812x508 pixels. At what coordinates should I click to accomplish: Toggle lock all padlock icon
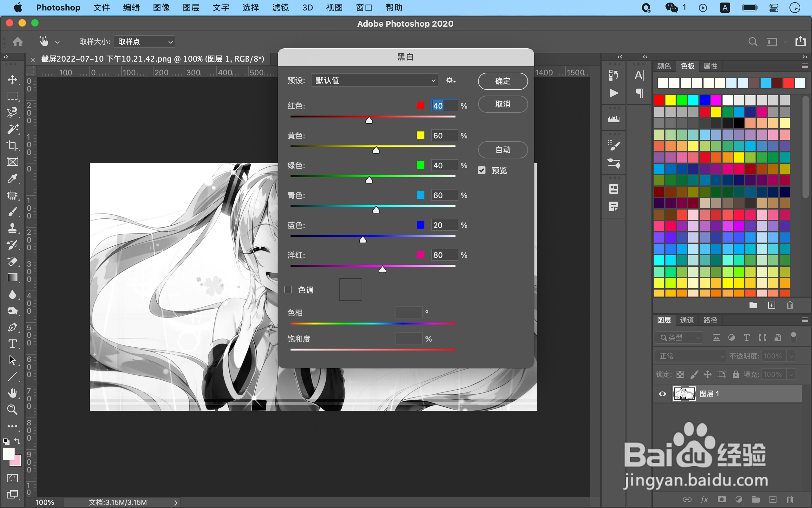pos(736,374)
